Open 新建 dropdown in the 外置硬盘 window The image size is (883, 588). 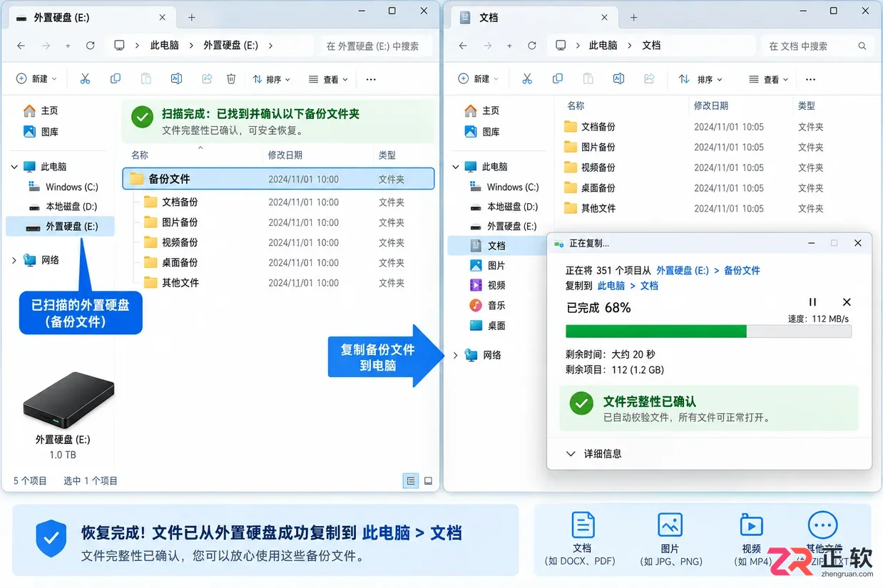tap(36, 79)
